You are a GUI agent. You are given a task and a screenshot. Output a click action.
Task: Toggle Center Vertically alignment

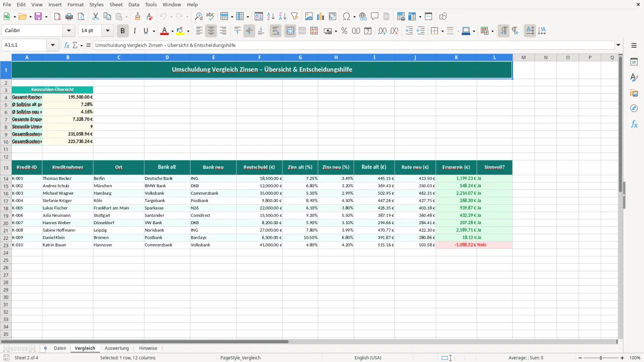[x=249, y=31]
